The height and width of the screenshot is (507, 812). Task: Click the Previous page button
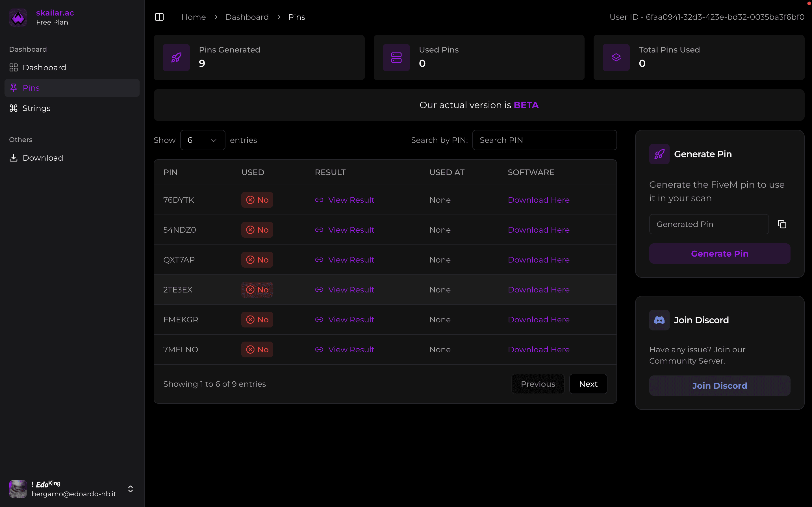538,384
